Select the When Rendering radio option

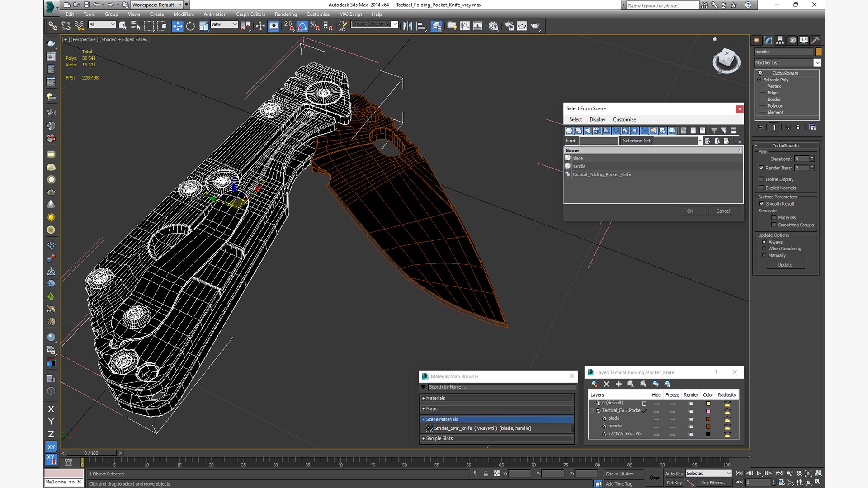pos(764,249)
